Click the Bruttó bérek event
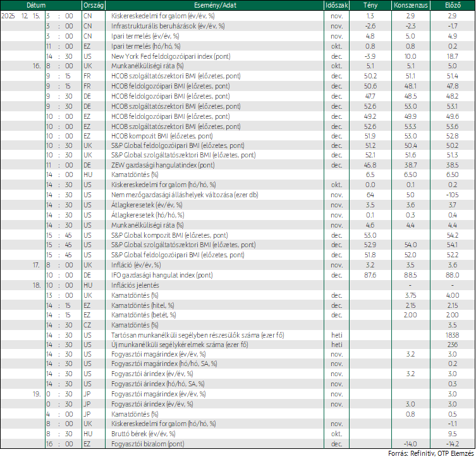 (143, 434)
